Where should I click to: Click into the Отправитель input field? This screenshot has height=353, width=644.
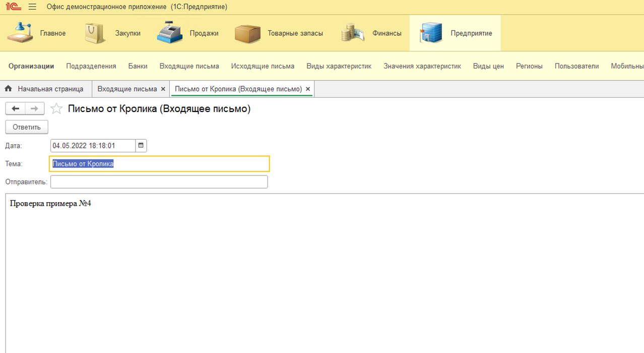[159, 182]
